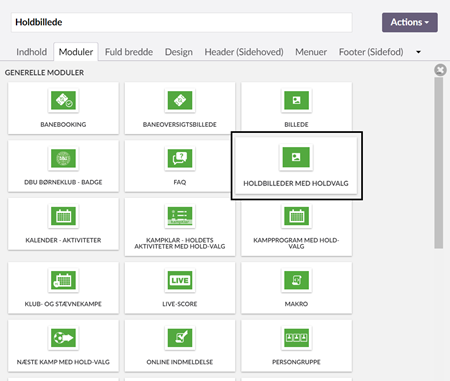Click the BANEOVERSIGTSBILLEDE label text
This screenshot has height=381, width=450.
click(180, 124)
